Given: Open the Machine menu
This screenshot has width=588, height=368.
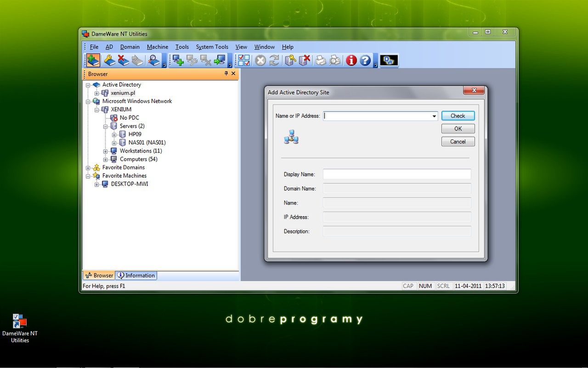Looking at the screenshot, I should 158,47.
